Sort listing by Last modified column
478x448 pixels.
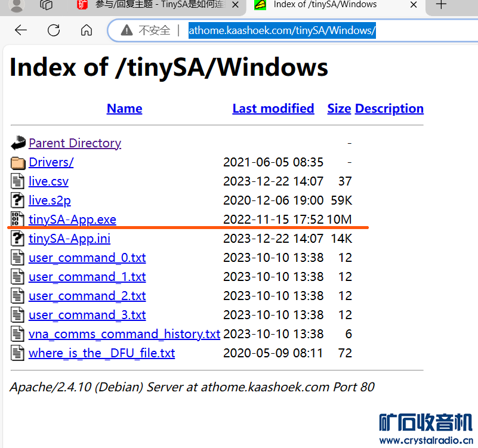pos(273,109)
